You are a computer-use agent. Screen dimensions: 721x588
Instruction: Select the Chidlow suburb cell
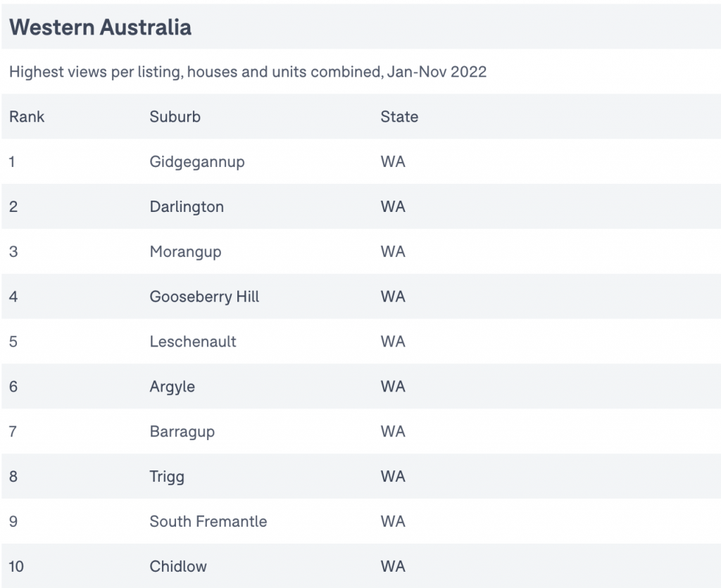[178, 566]
